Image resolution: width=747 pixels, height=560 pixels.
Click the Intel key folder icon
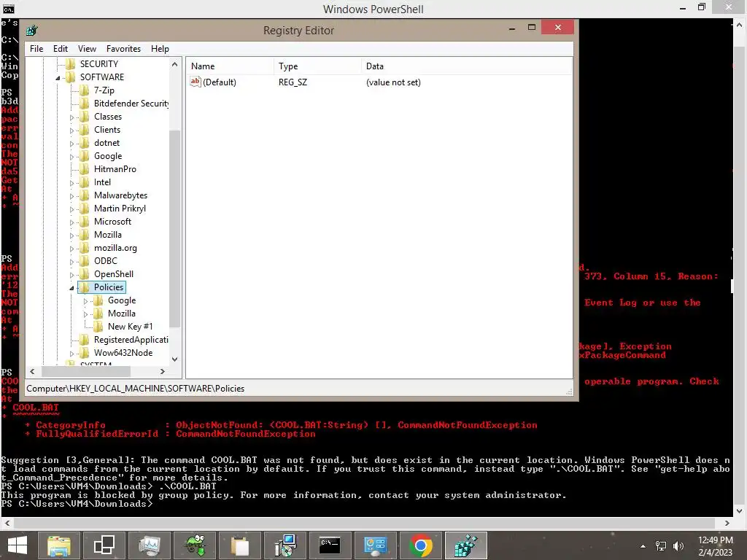tap(85, 182)
